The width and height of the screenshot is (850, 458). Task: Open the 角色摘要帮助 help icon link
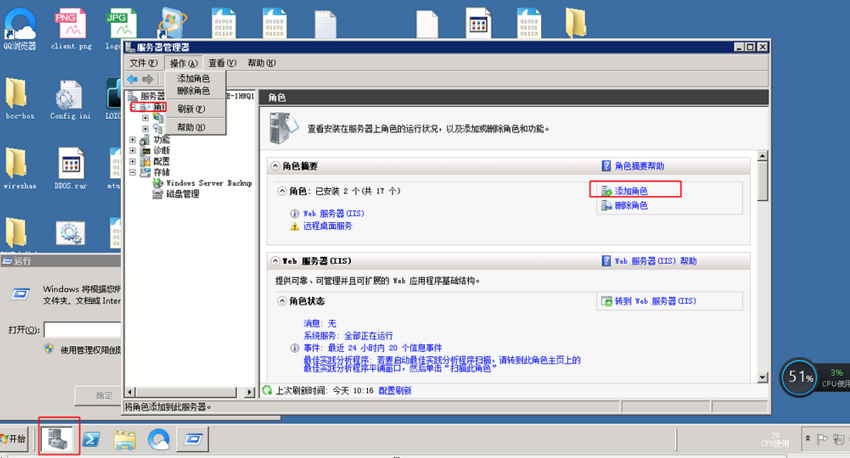tap(633, 166)
